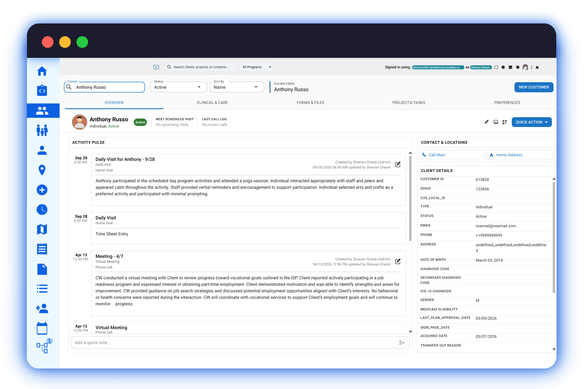The image size is (588, 389).
Task: Edit the Daily Visit for Anthony 9/28 entry
Action: (x=398, y=165)
